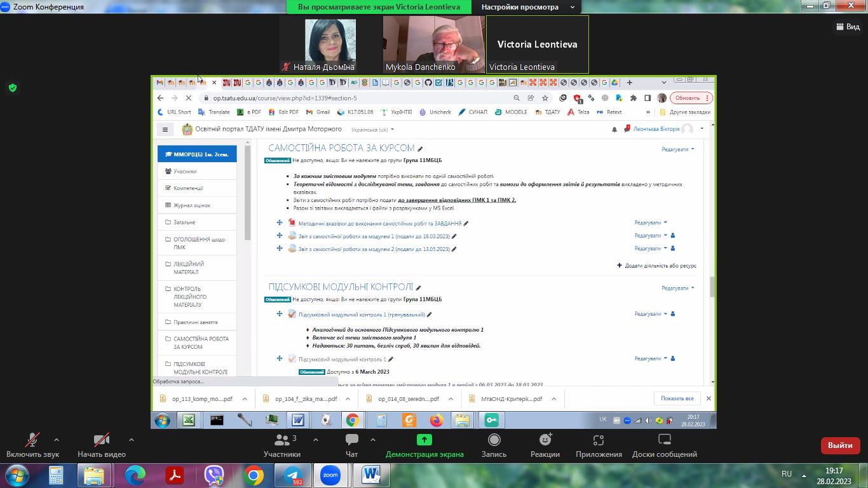The height and width of the screenshot is (488, 868).
Task: Edit the САМОСТІЙНА РОБОТА ЗА КУРСОМ title pencil
Action: (x=420, y=149)
